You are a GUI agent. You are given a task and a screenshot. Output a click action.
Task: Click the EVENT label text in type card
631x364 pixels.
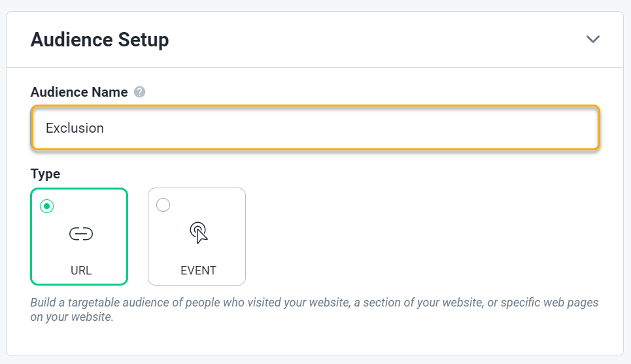pyautogui.click(x=198, y=270)
